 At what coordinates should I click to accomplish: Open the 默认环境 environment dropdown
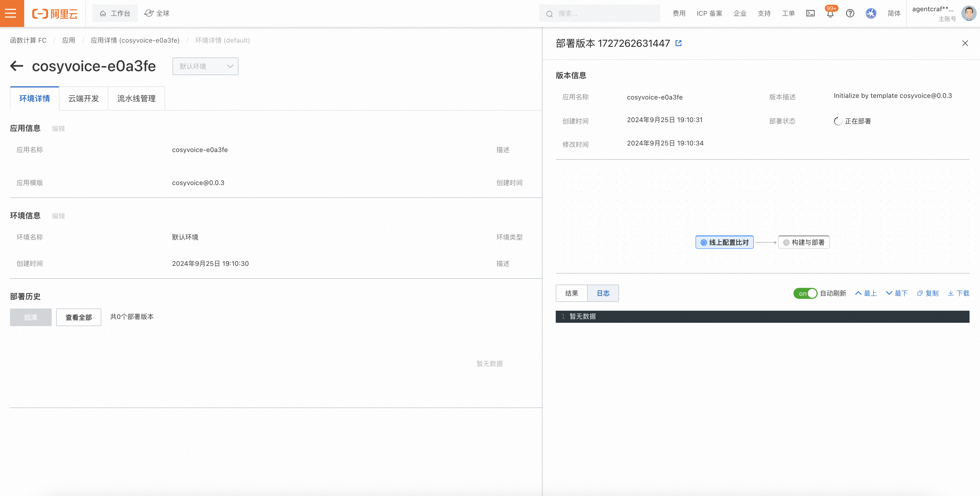pos(205,66)
